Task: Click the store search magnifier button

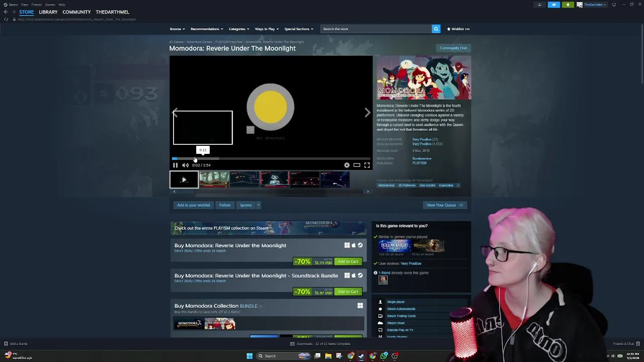Action: (436, 29)
